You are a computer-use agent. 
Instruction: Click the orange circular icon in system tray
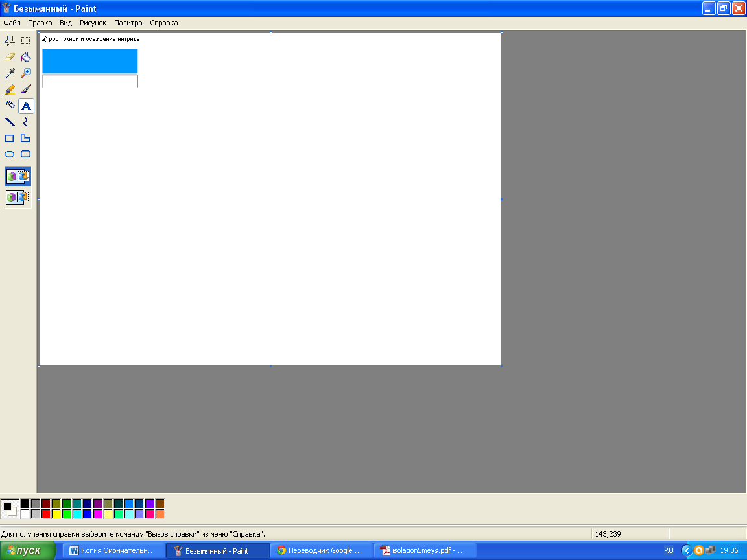[698, 550]
